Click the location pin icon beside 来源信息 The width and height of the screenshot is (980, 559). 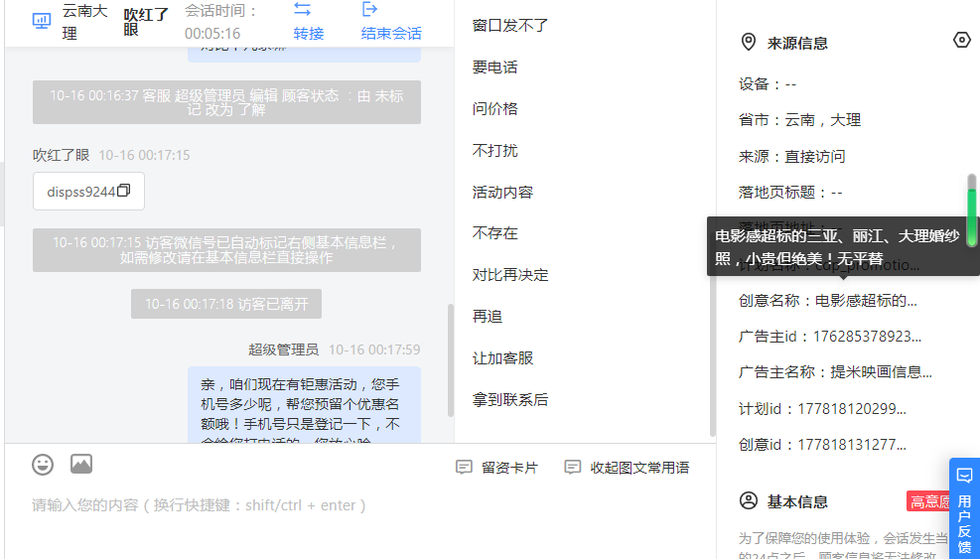pyautogui.click(x=748, y=42)
